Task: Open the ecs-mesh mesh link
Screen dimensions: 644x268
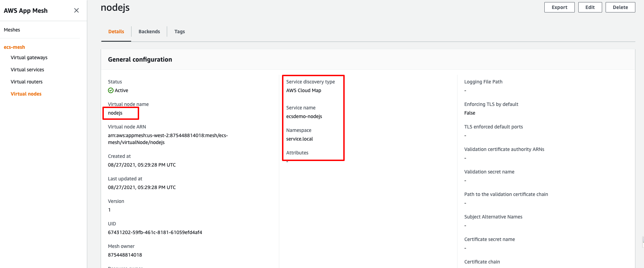Action: point(15,47)
